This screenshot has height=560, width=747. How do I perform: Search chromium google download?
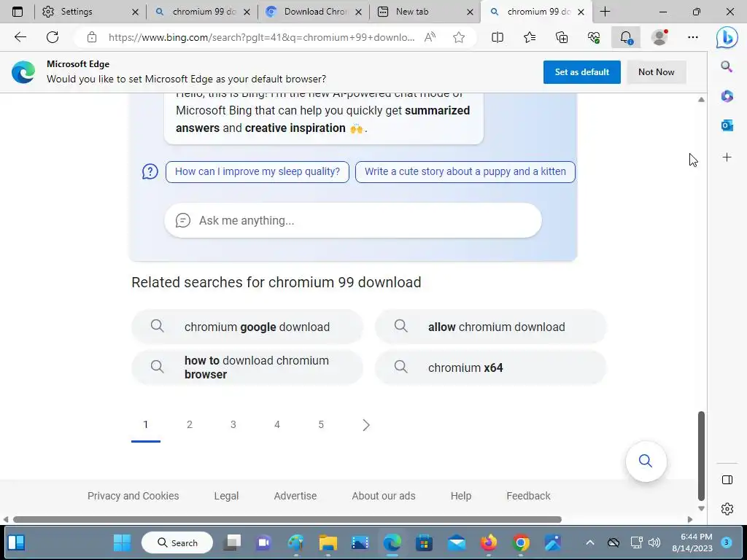click(247, 327)
